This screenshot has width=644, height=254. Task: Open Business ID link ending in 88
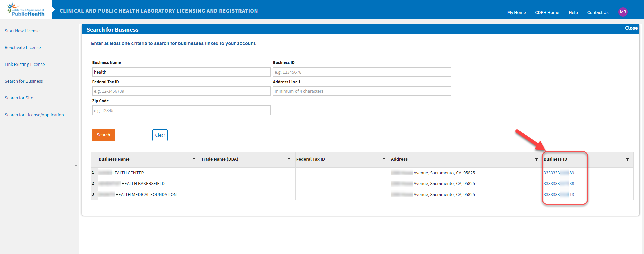(559, 184)
